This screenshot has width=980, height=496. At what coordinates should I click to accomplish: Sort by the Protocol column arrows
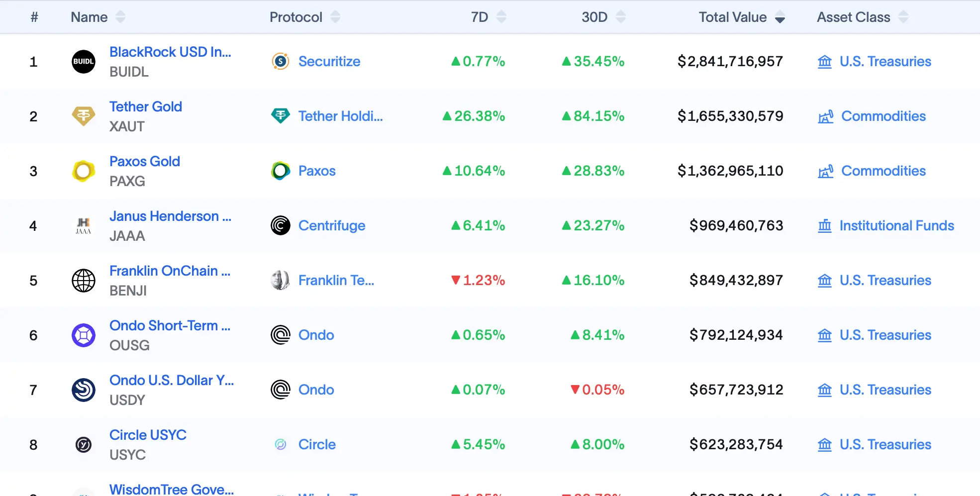tap(335, 17)
